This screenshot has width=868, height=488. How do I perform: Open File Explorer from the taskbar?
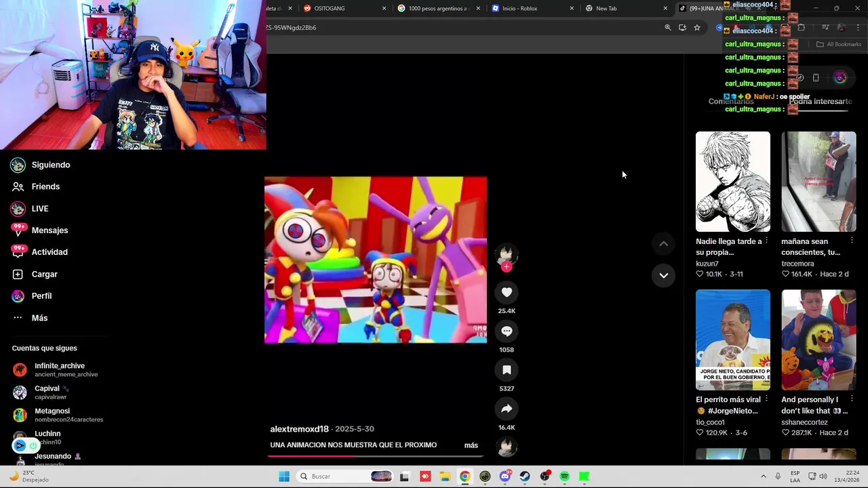point(445,476)
